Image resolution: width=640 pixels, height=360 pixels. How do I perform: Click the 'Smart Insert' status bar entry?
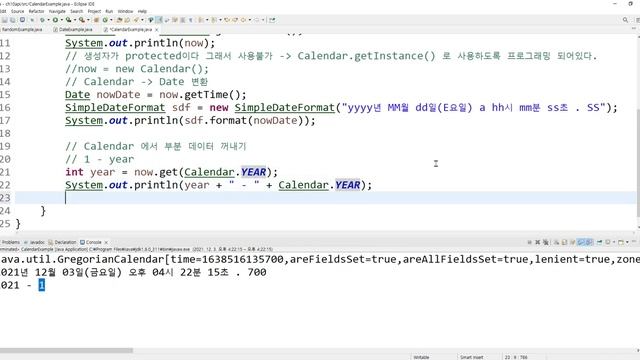pos(471,357)
